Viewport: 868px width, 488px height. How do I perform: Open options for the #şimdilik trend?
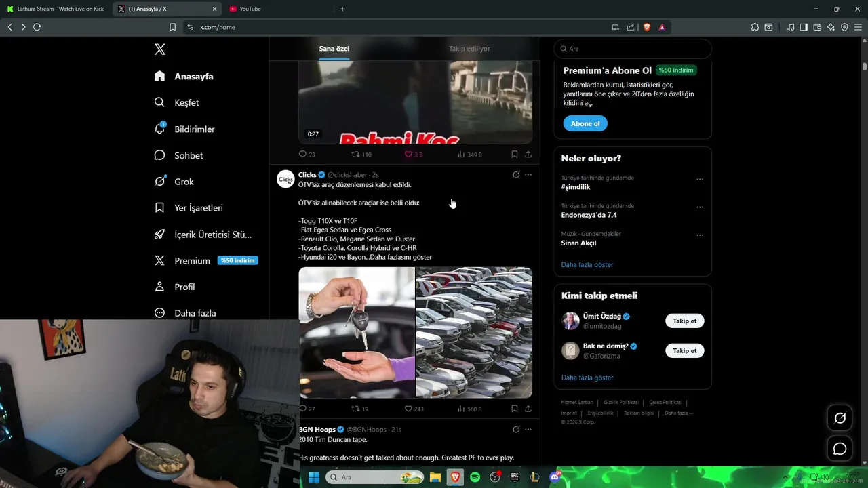click(x=700, y=180)
